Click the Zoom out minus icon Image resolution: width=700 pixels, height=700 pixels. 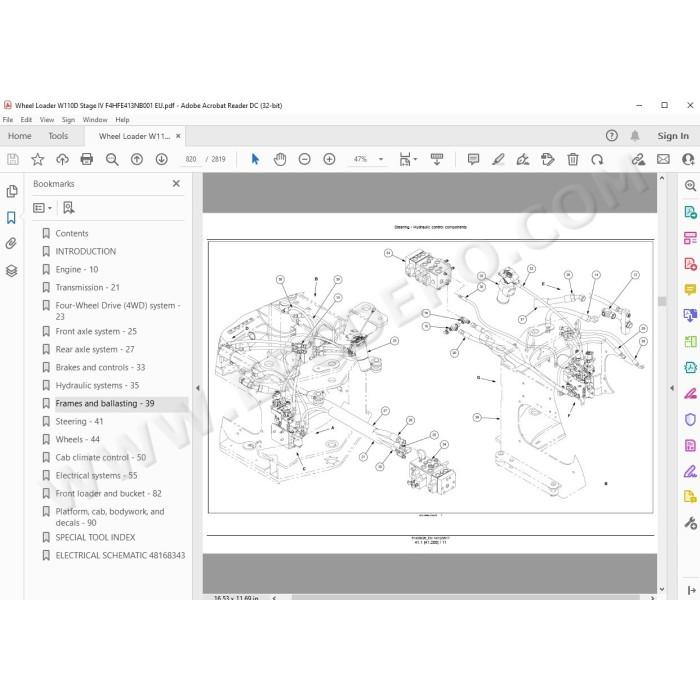[304, 159]
